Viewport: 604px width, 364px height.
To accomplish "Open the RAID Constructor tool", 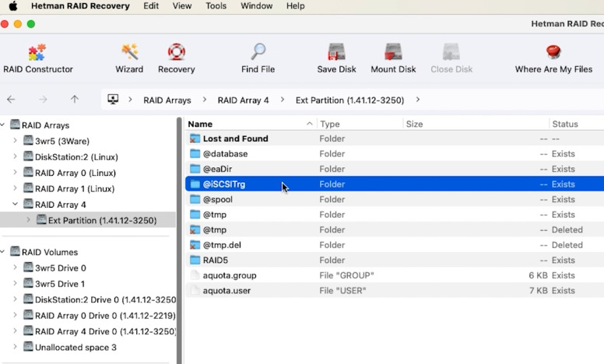I will 37,58.
